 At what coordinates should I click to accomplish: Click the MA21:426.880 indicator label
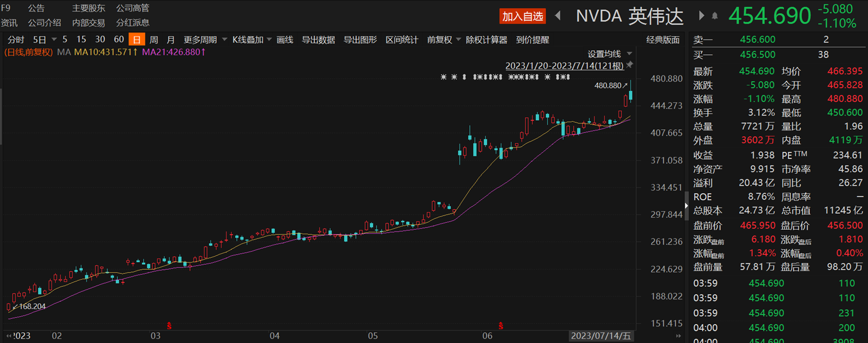[x=174, y=52]
